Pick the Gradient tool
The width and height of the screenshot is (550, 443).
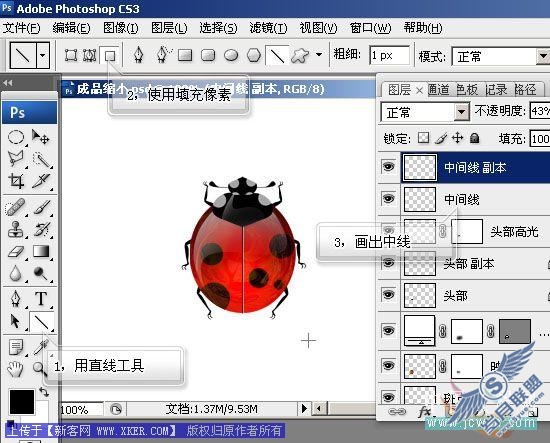pos(41,251)
